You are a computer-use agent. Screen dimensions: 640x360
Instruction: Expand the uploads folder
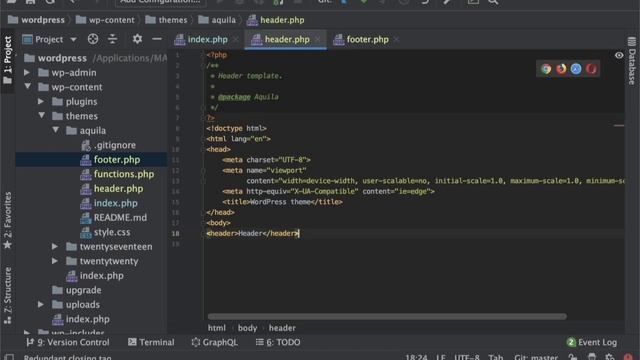(x=41, y=304)
